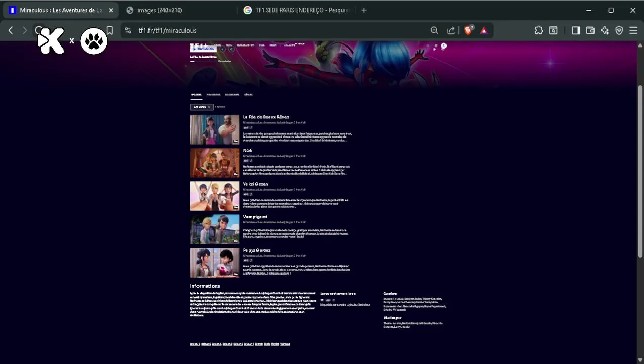Open Brave Rewards triangle icon
Image resolution: width=644 pixels, height=364 pixels.
pos(484,30)
